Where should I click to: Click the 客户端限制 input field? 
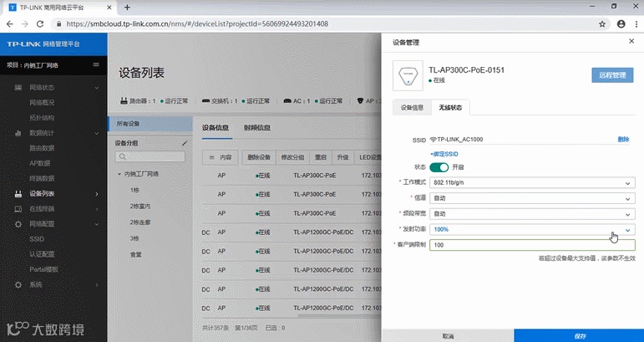532,245
